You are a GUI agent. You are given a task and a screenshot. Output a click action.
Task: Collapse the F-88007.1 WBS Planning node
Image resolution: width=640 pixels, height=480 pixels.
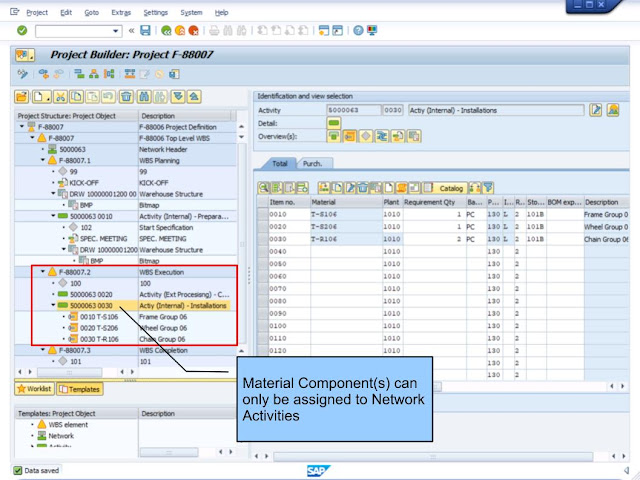[43, 160]
